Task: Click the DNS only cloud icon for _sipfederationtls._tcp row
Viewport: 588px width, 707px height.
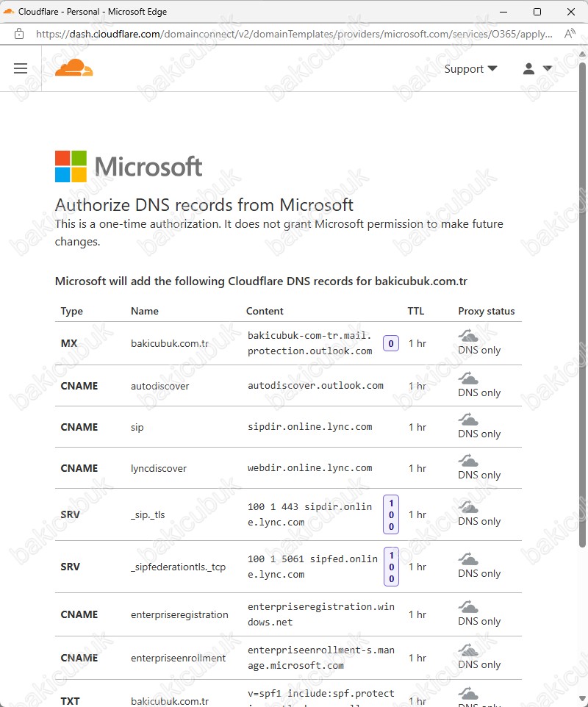Action: pos(468,559)
